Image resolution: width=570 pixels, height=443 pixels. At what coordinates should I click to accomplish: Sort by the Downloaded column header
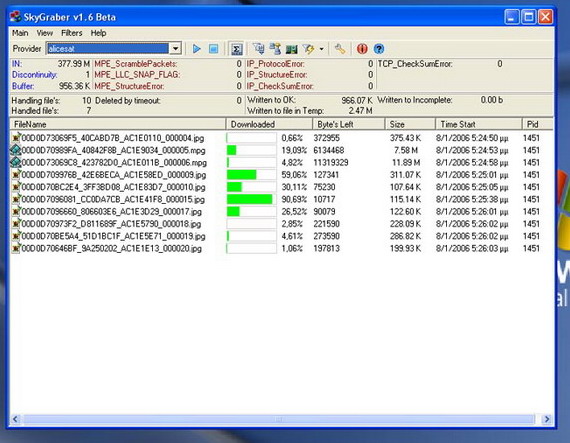tap(269, 124)
